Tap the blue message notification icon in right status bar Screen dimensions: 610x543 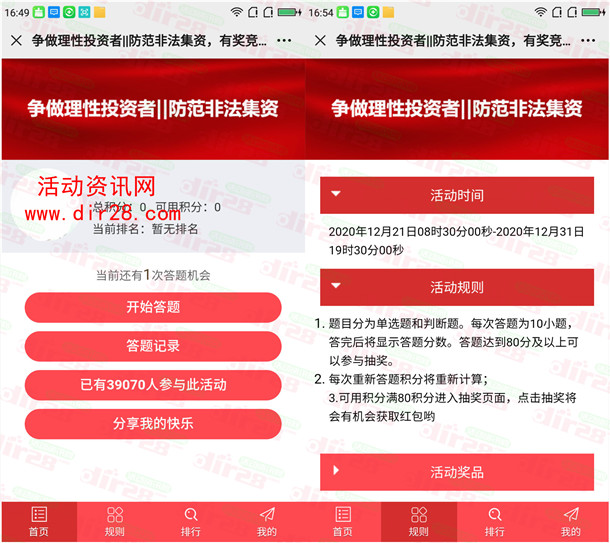(358, 12)
